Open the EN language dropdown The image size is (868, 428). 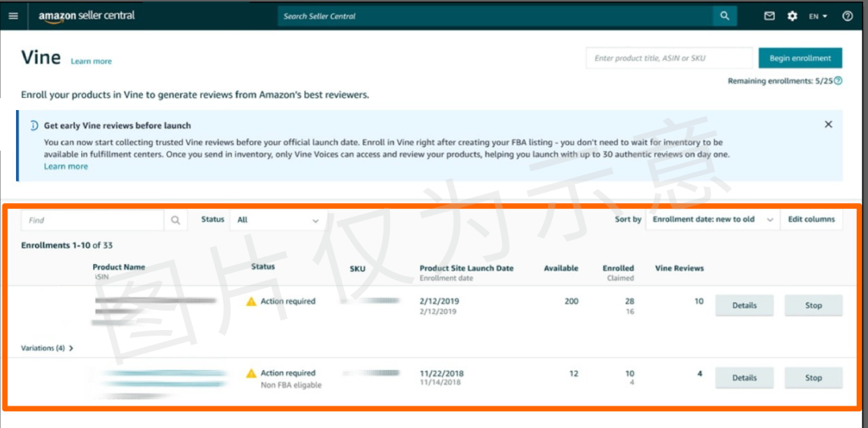(x=818, y=16)
